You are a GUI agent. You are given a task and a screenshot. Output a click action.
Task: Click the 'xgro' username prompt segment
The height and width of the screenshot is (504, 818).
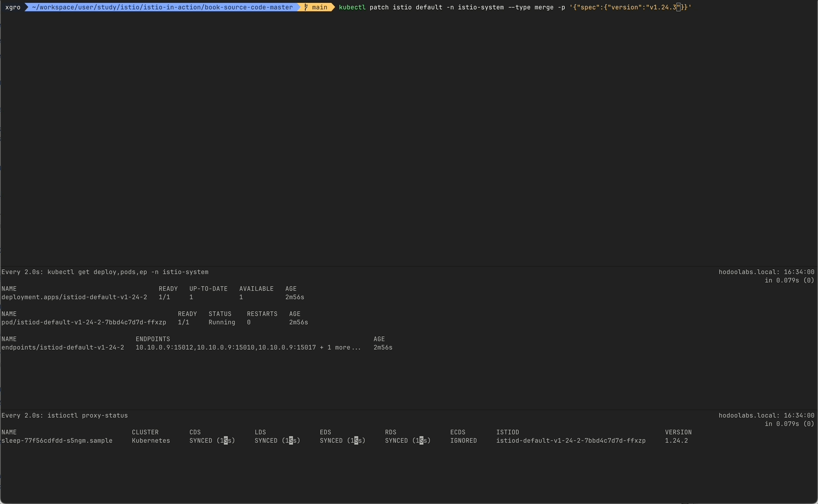(13, 7)
